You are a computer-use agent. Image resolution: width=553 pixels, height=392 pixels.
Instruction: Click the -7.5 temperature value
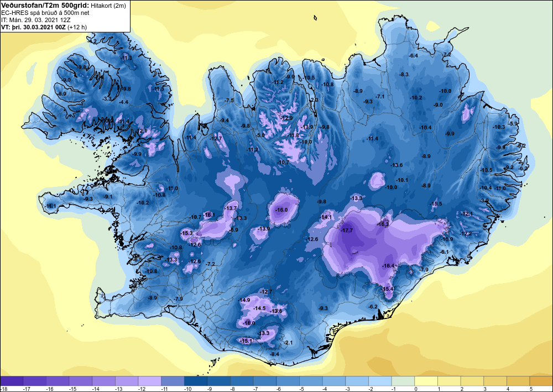coord(229,101)
